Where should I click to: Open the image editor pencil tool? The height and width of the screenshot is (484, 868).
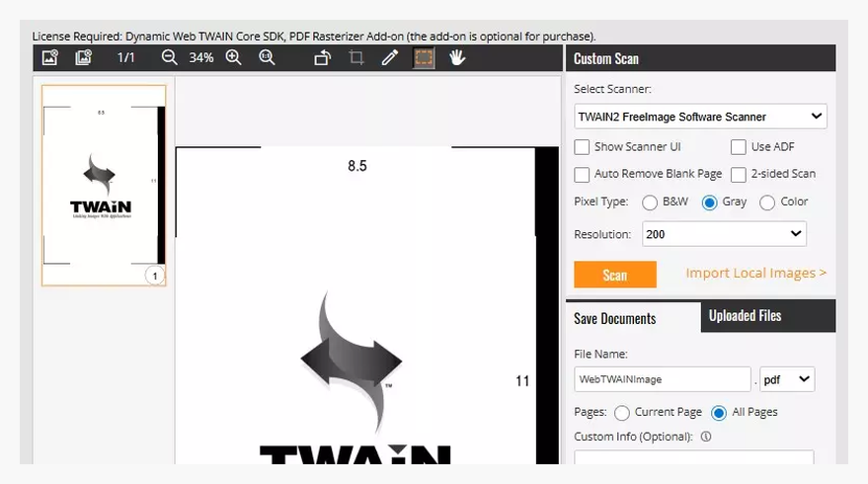point(390,57)
